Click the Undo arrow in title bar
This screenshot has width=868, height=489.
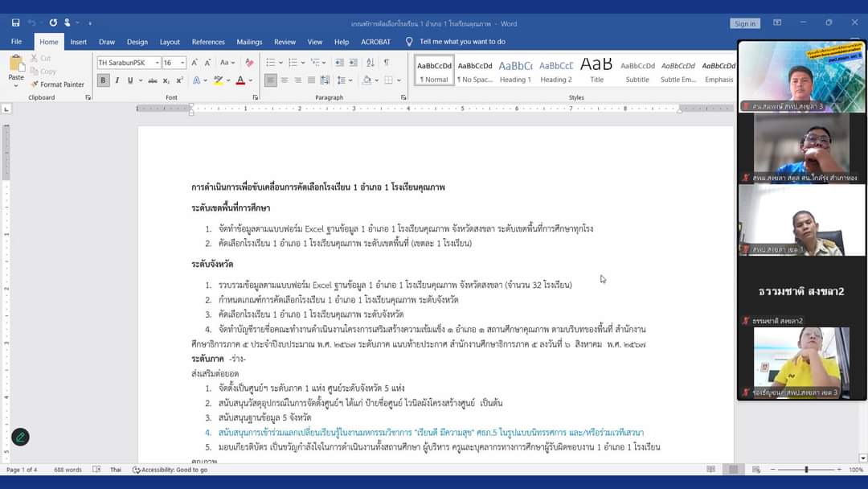(32, 23)
